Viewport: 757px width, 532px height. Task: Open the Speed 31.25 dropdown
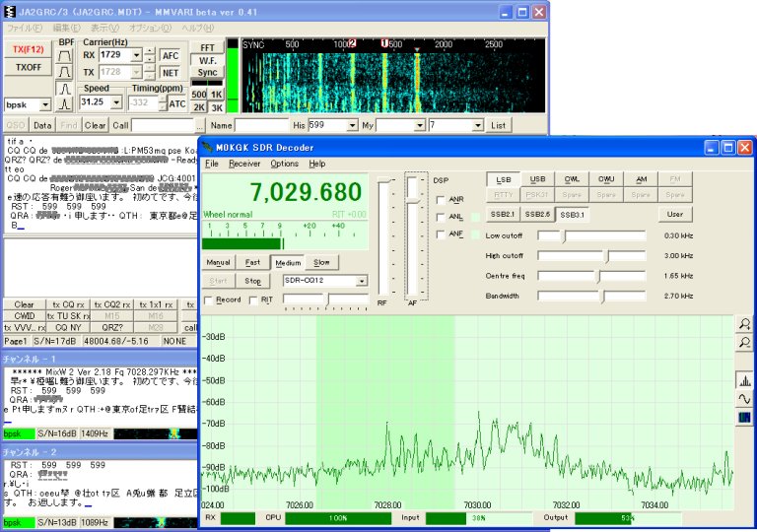[116, 102]
